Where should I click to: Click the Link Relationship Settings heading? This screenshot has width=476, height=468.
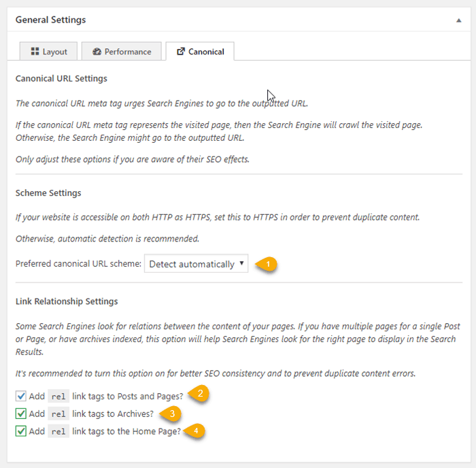click(67, 301)
